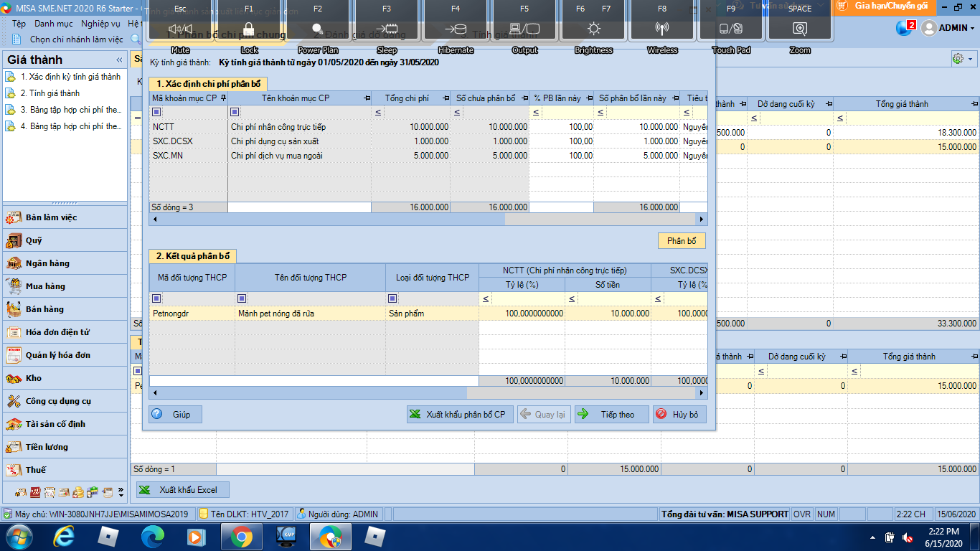Open the Nghiệp vụ menu
The width and height of the screenshot is (980, 551).
(100, 24)
